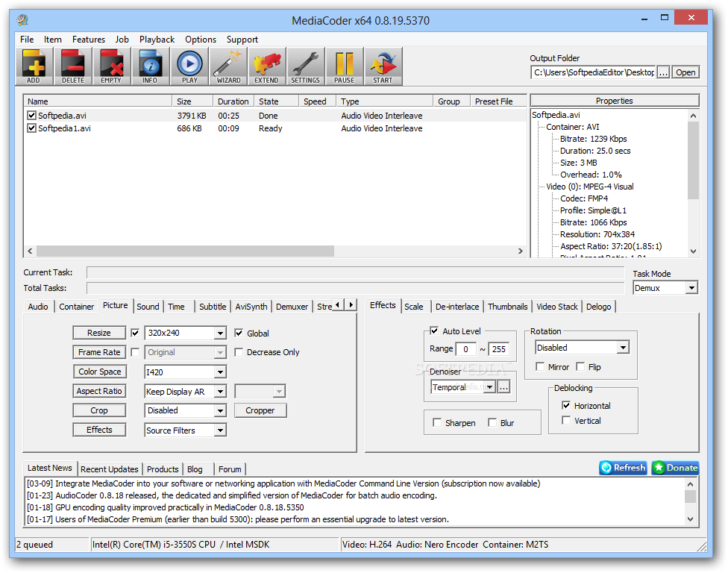This screenshot has height=573, width=728.
Task: Uncheck the Softpedia1.avi file checkbox
Action: (x=31, y=128)
